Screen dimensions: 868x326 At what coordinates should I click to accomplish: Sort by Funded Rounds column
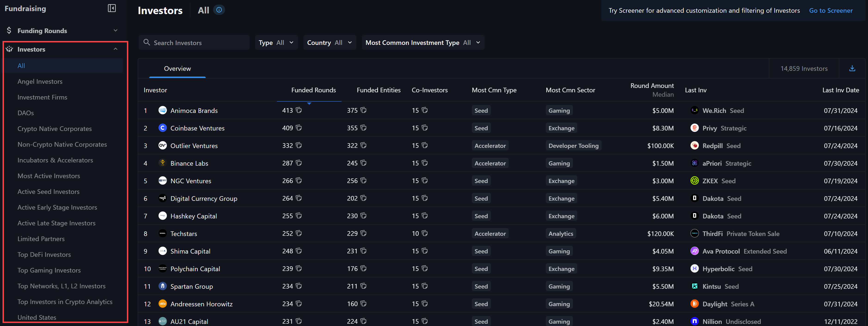tap(313, 90)
